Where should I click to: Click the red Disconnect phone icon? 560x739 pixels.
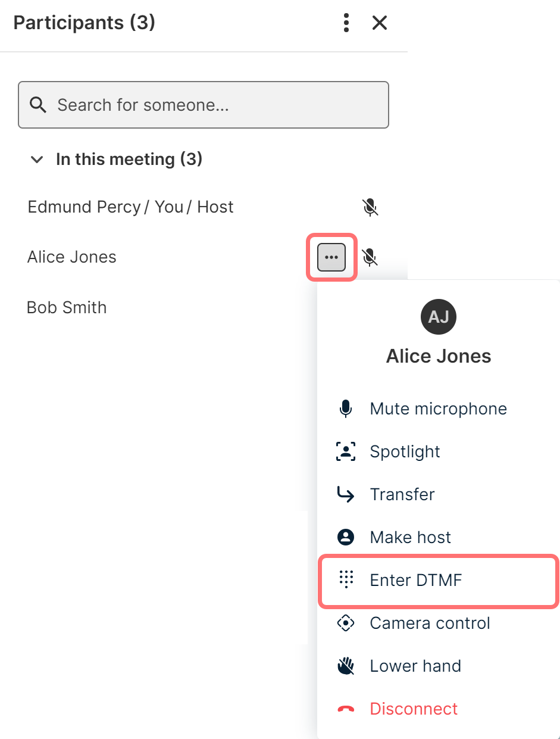coord(346,709)
